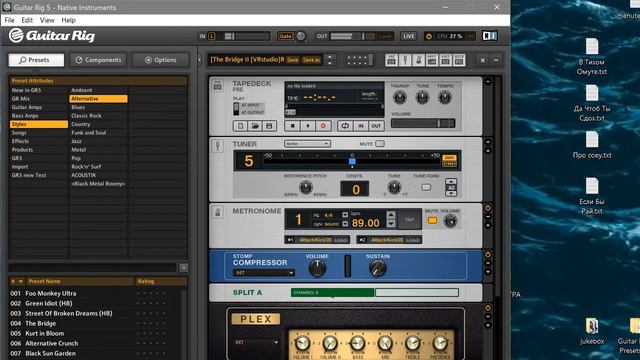Toggle Tapedeck loop button

(345, 126)
